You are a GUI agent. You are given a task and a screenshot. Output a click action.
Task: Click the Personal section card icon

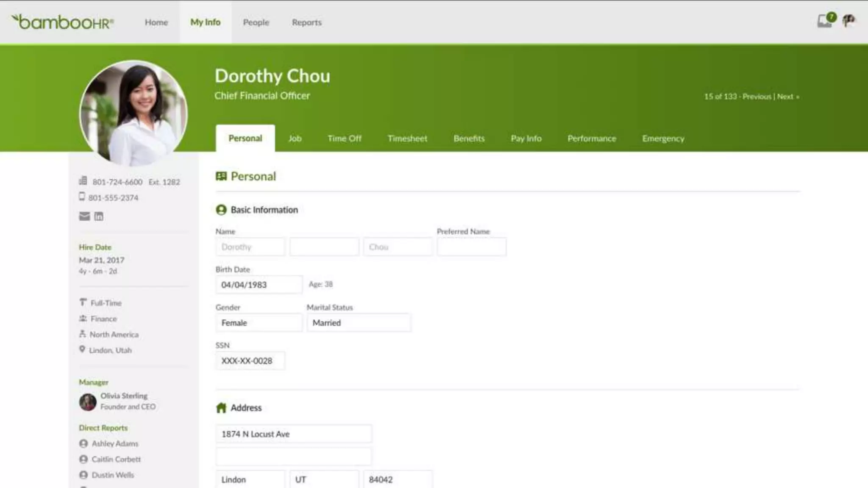pos(221,176)
